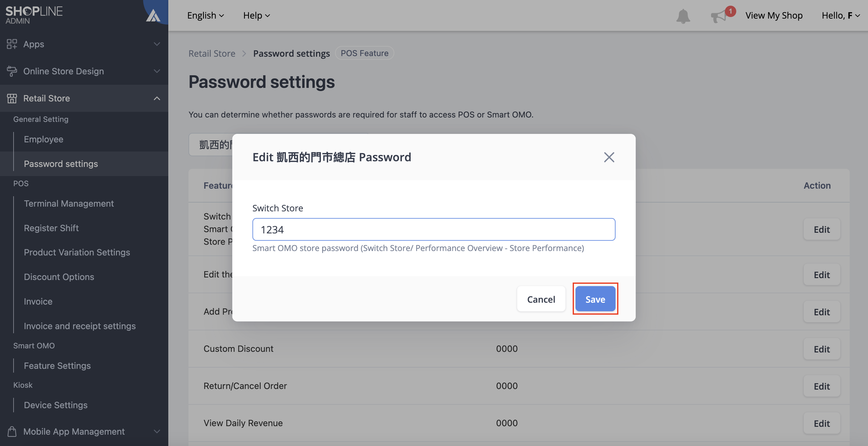Follow the Retail Store breadcrumb link
This screenshot has height=446, width=868.
[x=211, y=53]
